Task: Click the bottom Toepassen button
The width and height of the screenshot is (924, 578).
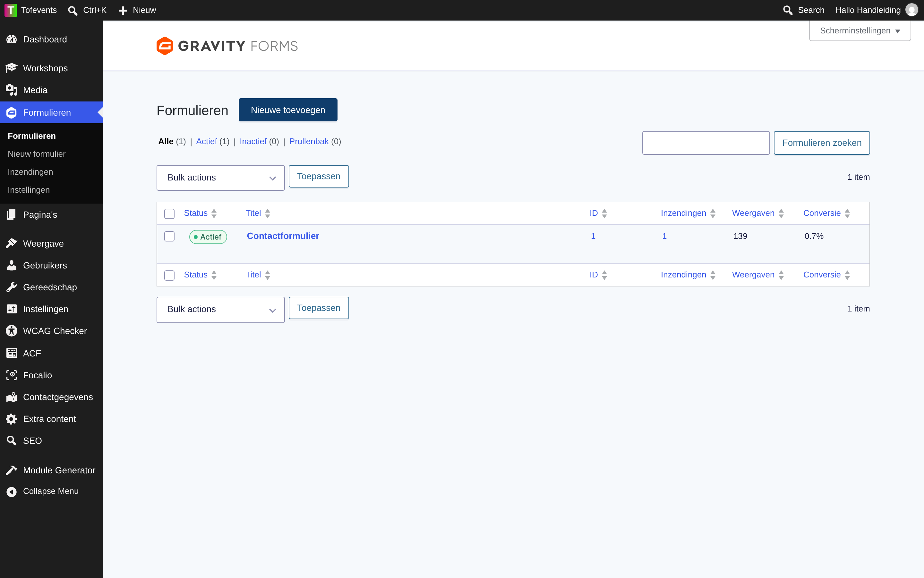Action: 319,308
